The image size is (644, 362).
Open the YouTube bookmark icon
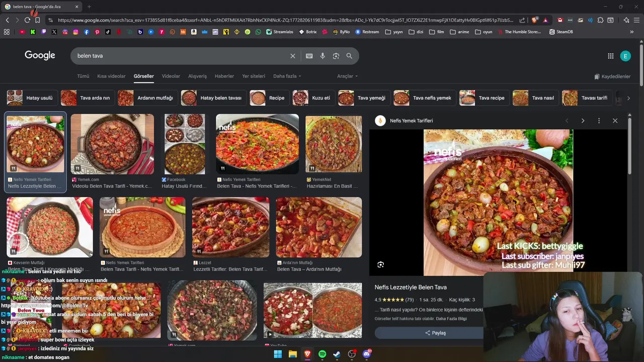point(22,32)
